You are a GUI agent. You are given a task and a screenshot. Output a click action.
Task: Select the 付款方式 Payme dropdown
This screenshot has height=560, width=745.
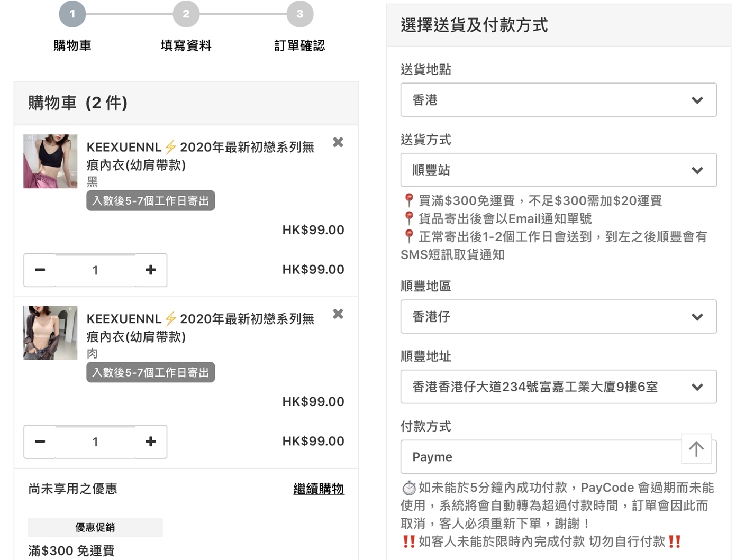click(540, 457)
